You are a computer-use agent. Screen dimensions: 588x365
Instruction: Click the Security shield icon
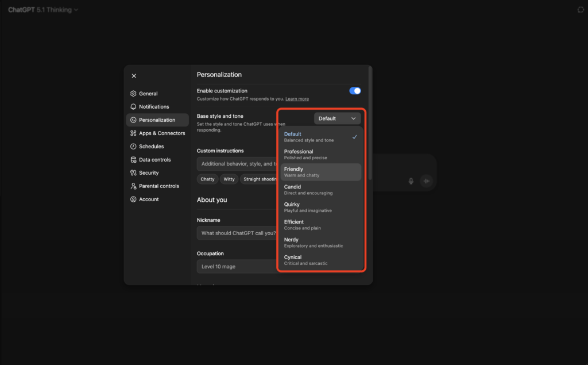pos(133,173)
